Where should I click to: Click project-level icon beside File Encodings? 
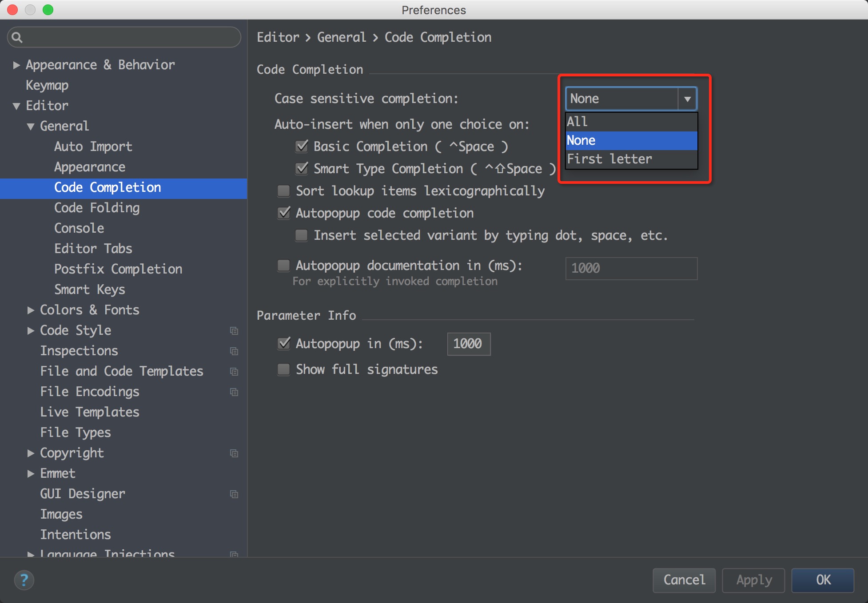tap(234, 392)
